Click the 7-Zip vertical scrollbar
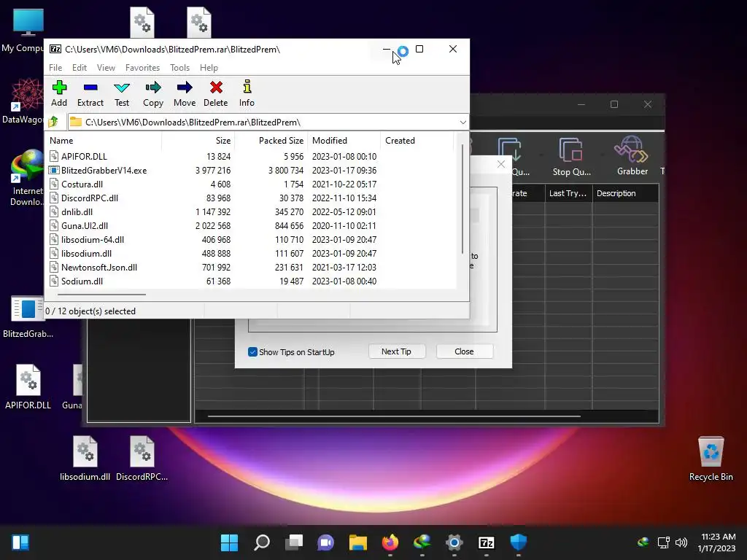747x560 pixels. 462,200
